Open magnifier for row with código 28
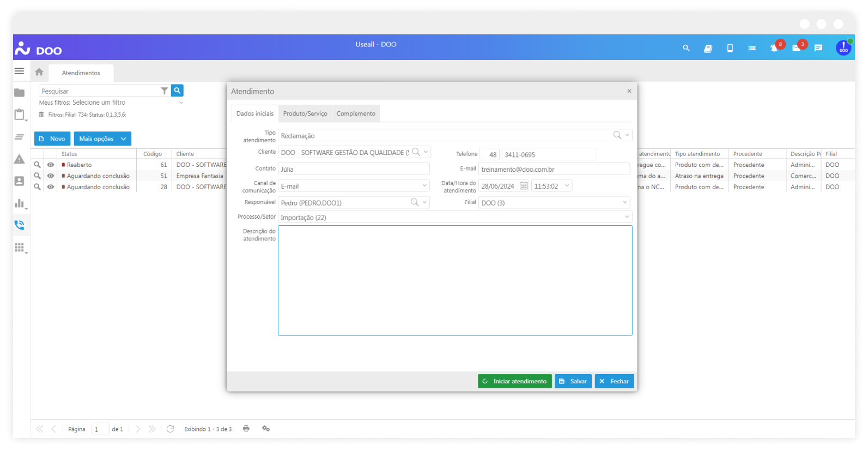The height and width of the screenshot is (451, 868). pos(37,187)
